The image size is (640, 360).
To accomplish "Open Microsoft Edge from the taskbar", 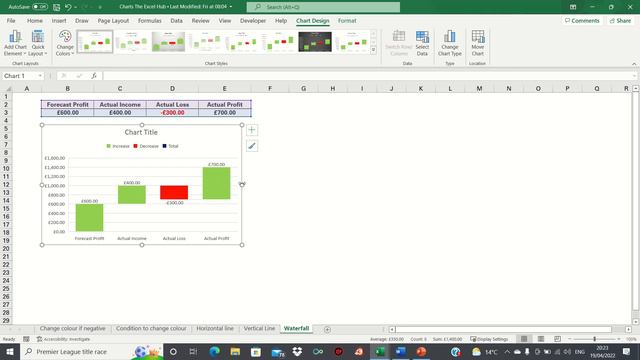I will tap(215, 352).
